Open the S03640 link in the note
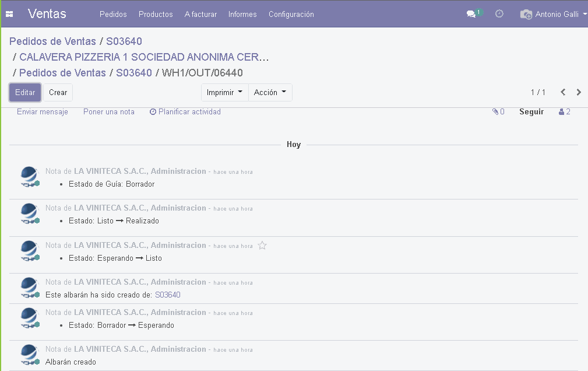 [168, 295]
